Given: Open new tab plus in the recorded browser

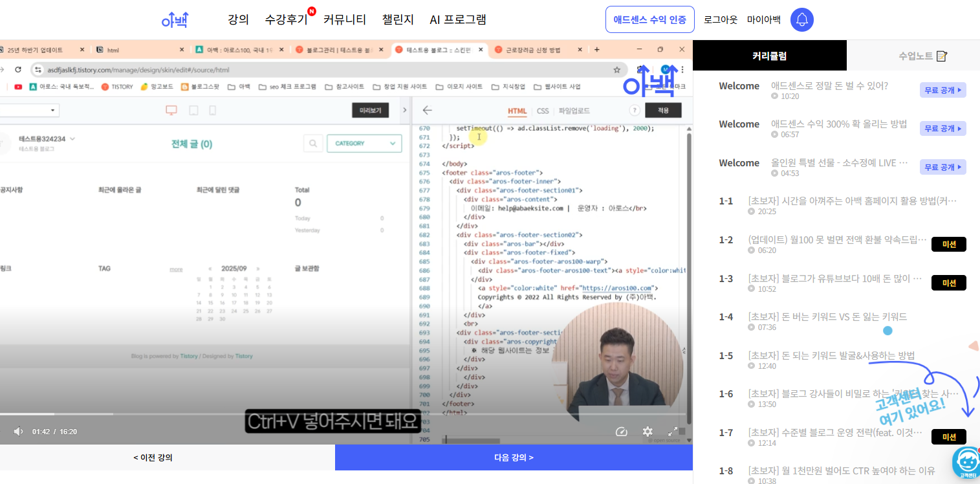Looking at the screenshot, I should [596, 50].
